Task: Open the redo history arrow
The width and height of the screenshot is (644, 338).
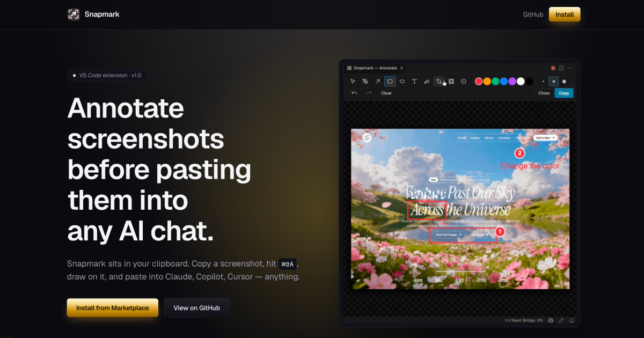Action: (x=369, y=92)
